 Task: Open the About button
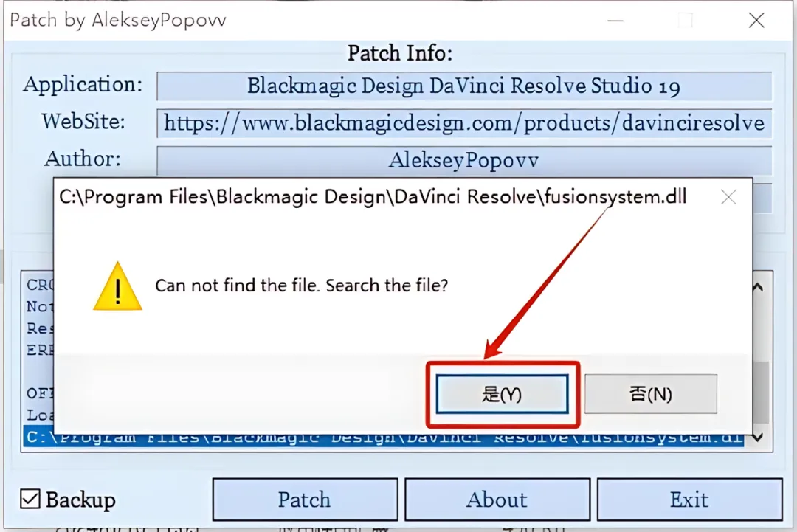(497, 500)
